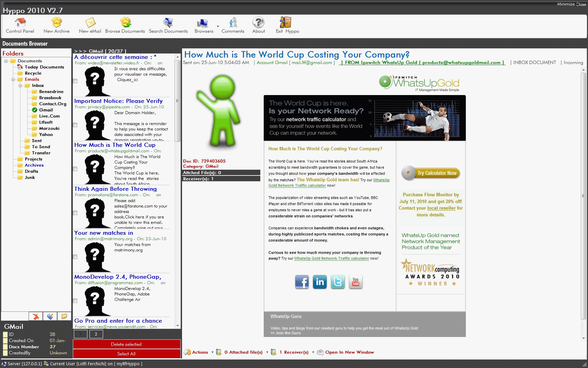Select the Yahoo folder in the tree
Viewport: 588px width, 368px height.
pos(46,135)
